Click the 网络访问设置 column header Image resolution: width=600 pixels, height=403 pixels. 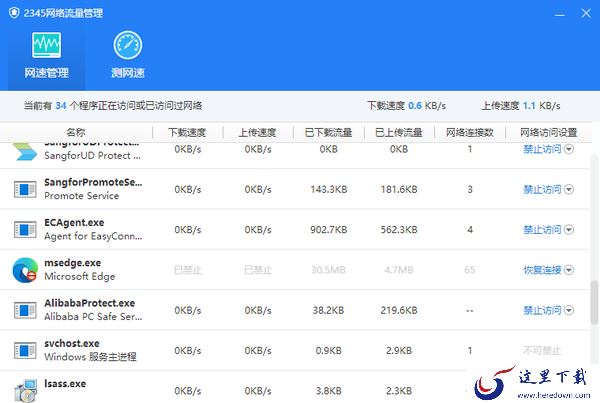[548, 132]
